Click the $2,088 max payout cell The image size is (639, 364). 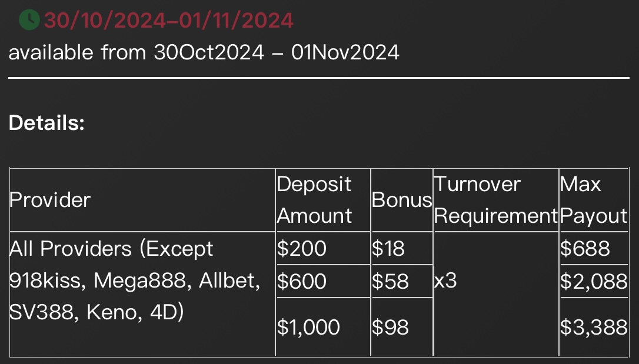(x=593, y=281)
